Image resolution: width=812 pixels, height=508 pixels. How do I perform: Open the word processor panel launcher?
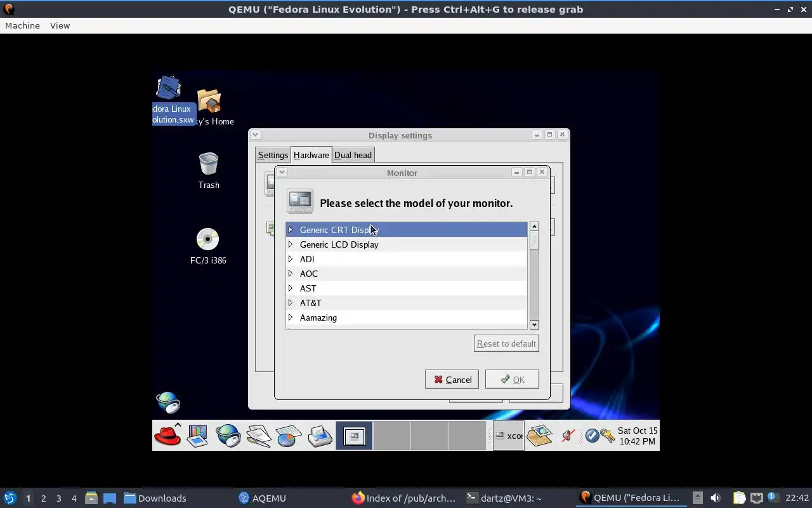tap(259, 436)
